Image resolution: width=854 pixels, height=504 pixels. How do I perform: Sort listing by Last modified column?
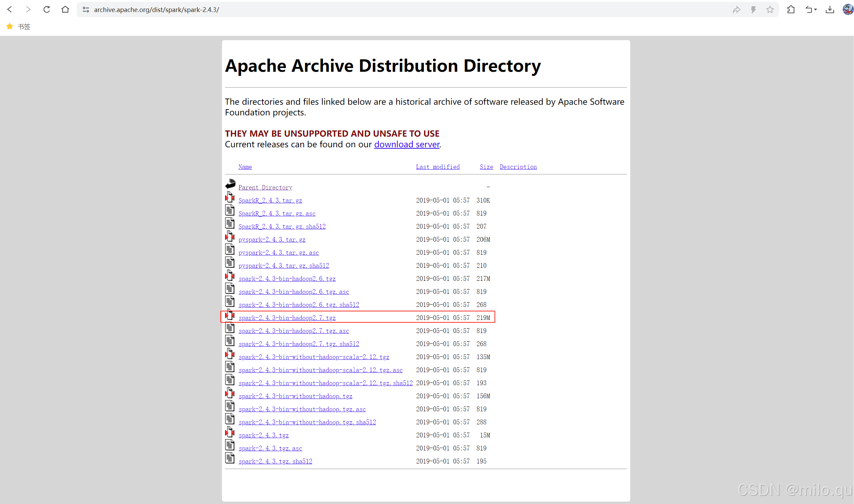point(437,167)
